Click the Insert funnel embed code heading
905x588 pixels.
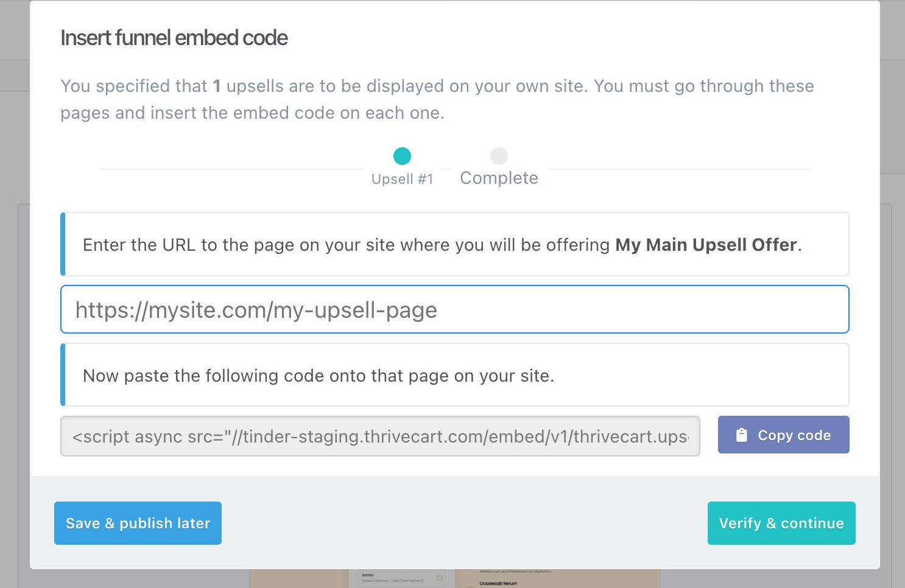click(174, 38)
